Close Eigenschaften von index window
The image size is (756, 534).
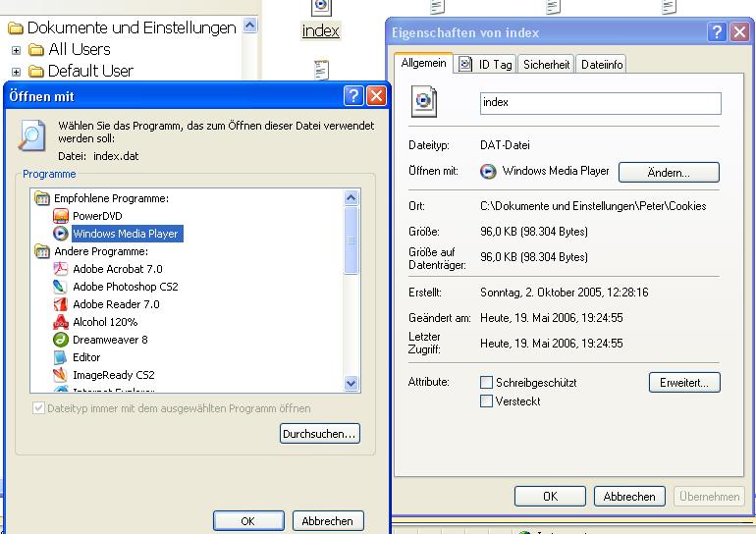click(x=739, y=32)
